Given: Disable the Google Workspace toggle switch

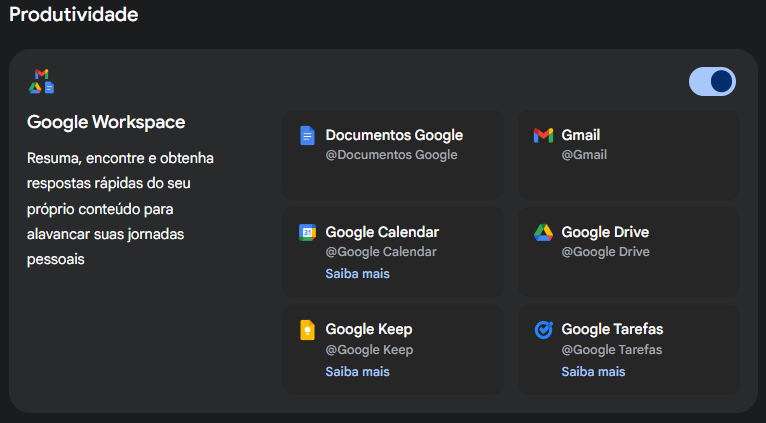Looking at the screenshot, I should [712, 82].
